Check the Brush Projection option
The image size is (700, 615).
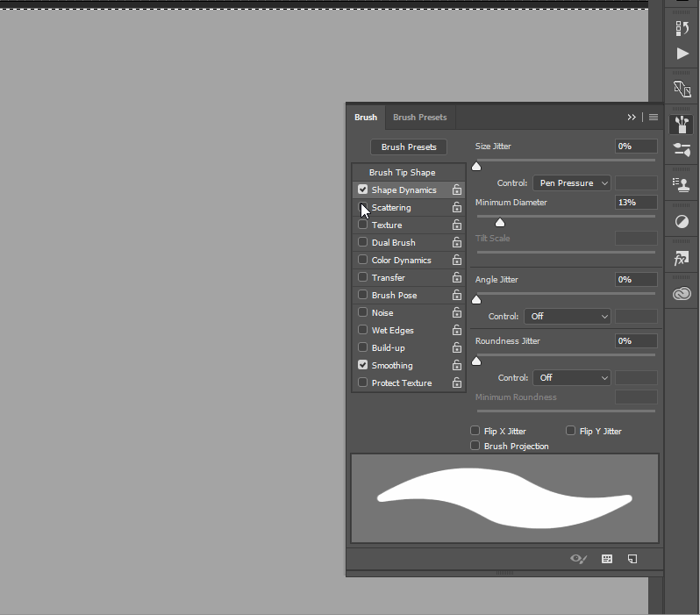pyautogui.click(x=475, y=446)
